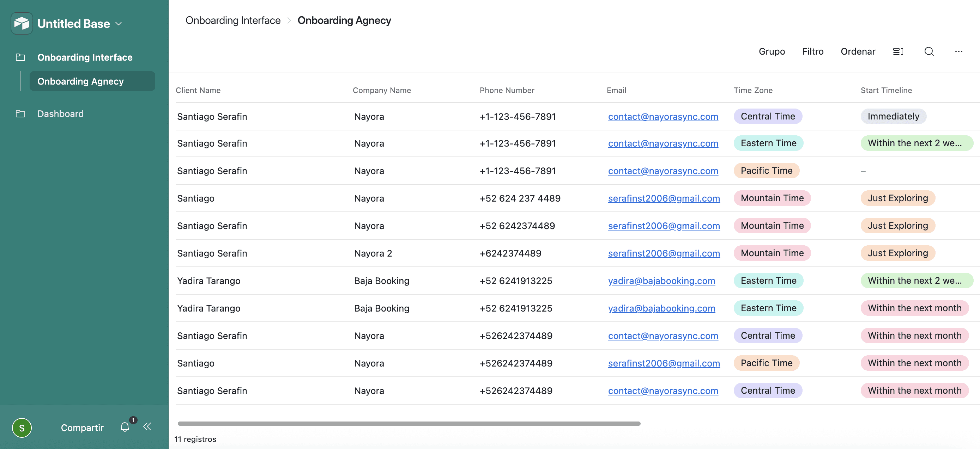The height and width of the screenshot is (449, 980).
Task: Click the Compartir button
Action: [82, 428]
